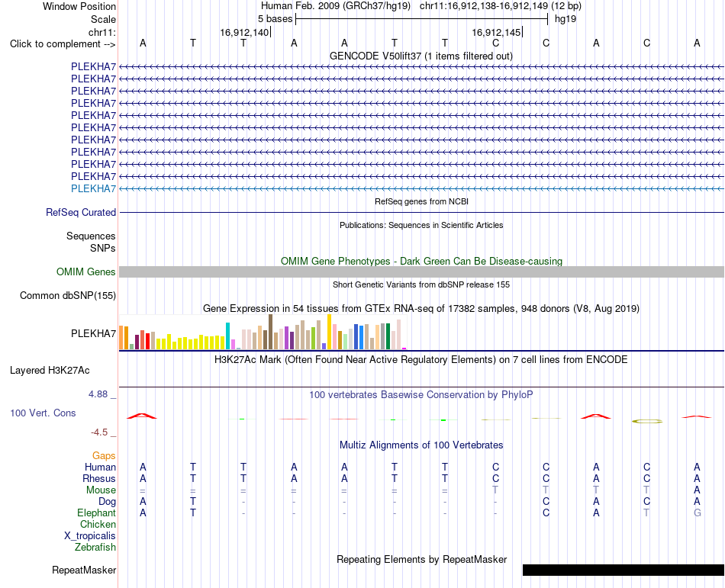
Task: Click the olive negative PhyloP conservation bar
Action: coord(647,421)
